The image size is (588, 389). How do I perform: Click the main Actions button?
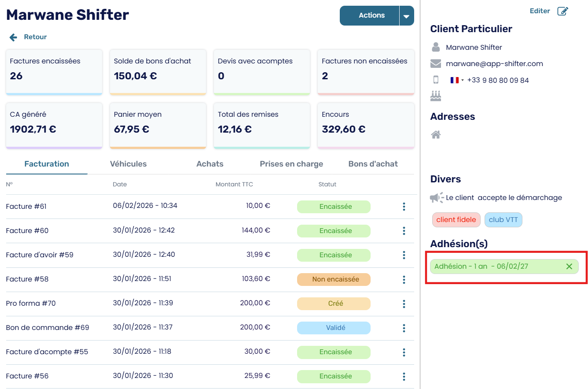click(x=370, y=16)
